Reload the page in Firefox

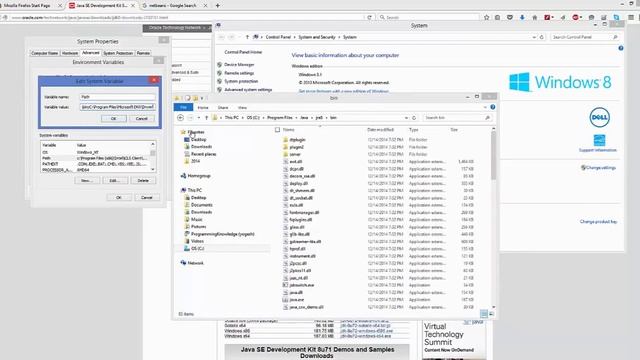[x=369, y=18]
